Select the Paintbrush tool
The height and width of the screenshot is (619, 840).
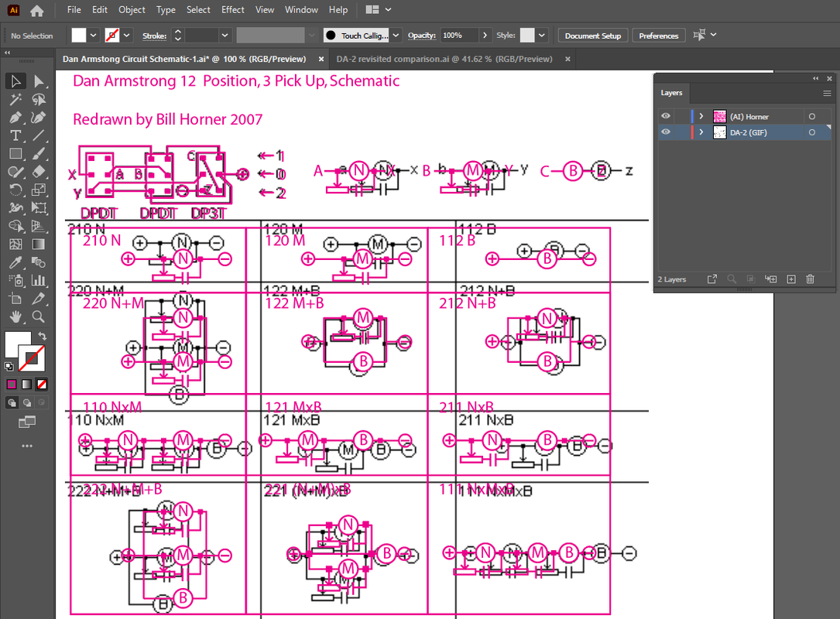(39, 154)
